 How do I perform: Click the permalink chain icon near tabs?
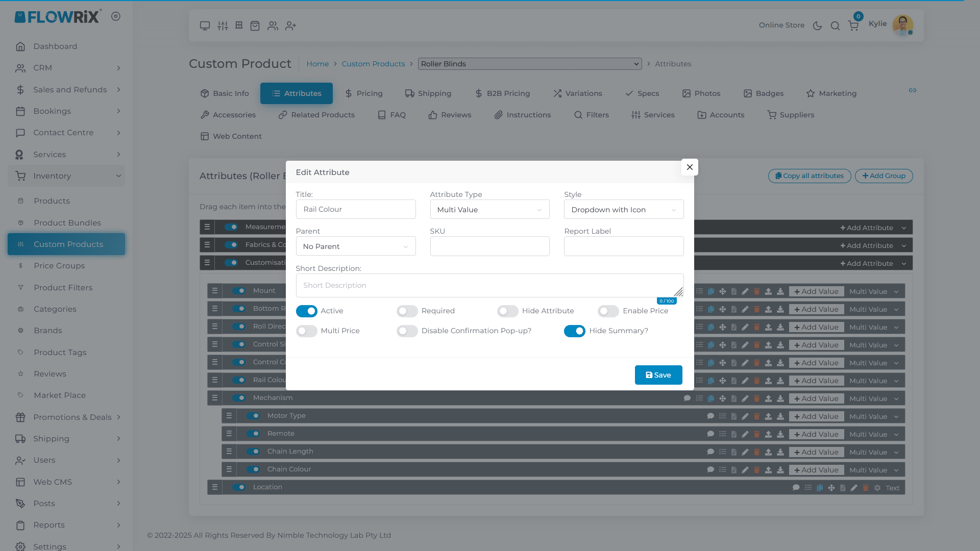(913, 90)
